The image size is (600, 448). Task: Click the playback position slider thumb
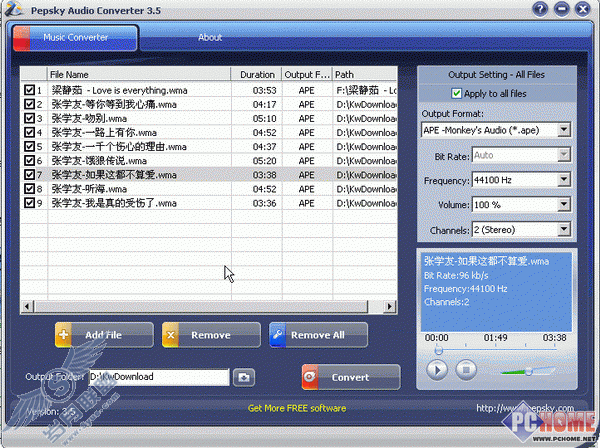point(439,350)
